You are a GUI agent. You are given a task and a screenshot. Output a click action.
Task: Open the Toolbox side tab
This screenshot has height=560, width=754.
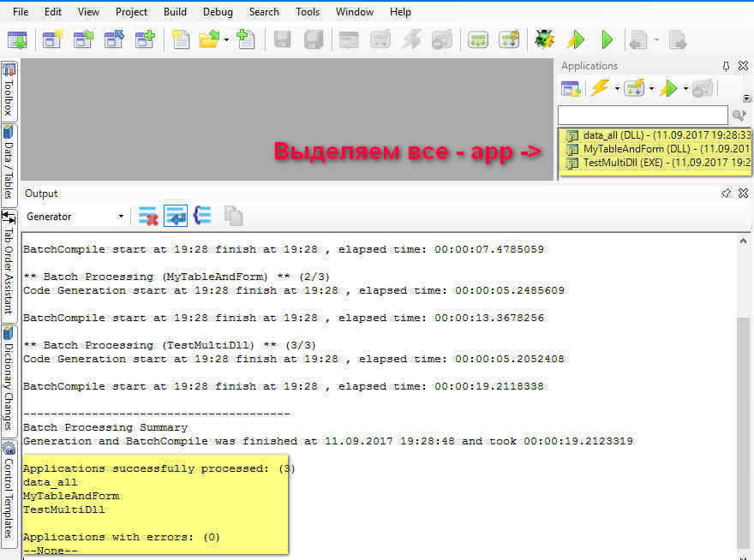(9, 92)
